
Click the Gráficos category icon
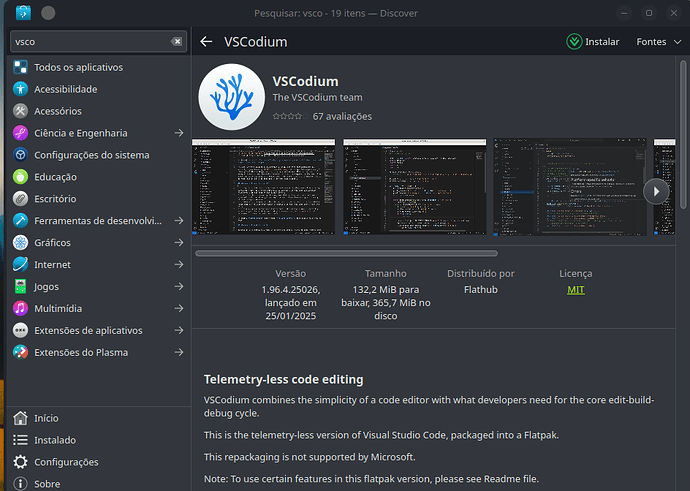(20, 242)
